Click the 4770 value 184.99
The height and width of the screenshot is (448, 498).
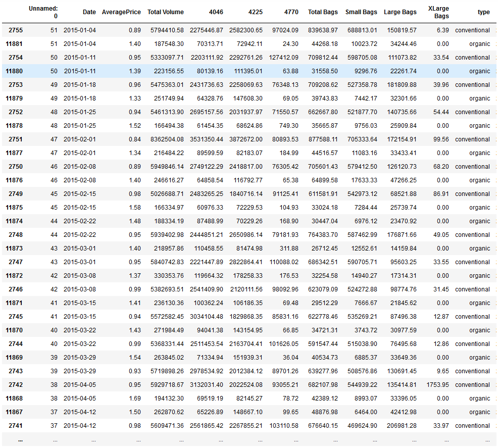point(289,153)
